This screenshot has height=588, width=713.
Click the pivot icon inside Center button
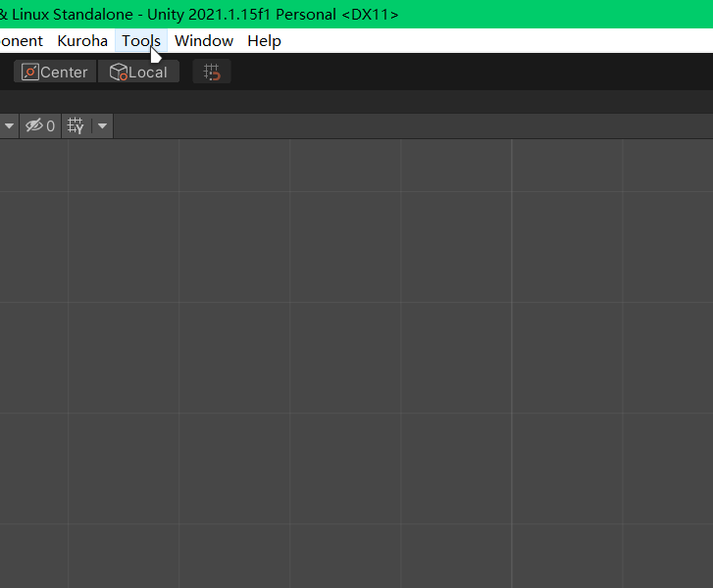29,73
